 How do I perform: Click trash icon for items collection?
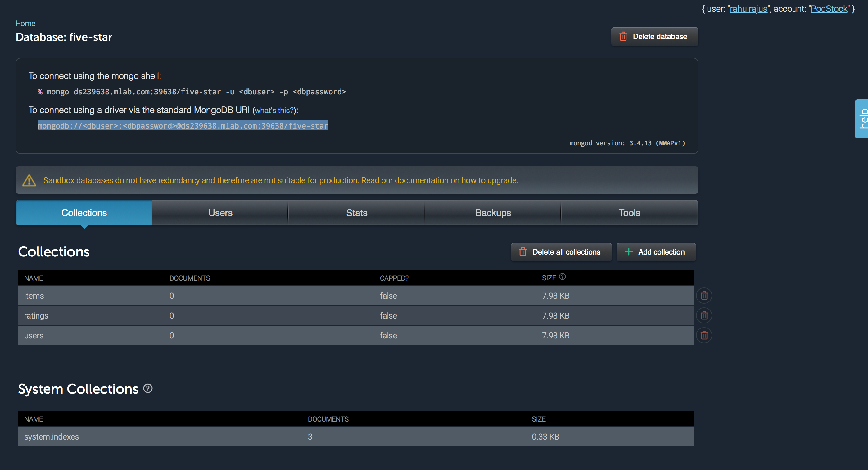pos(704,296)
